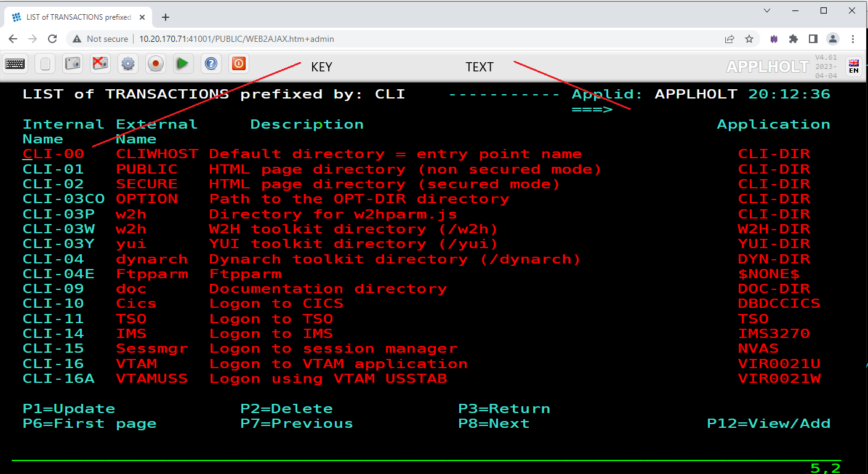This screenshot has height=474, width=868.
Task: Open a new browser tab
Action: point(165,17)
